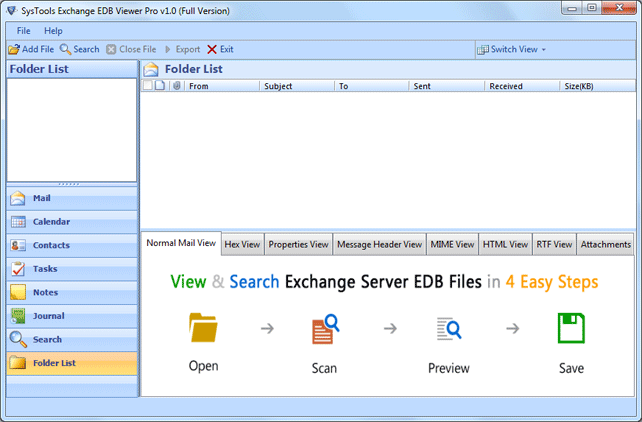Maximize the EDB Viewer window
642x422 pixels.
point(592,8)
